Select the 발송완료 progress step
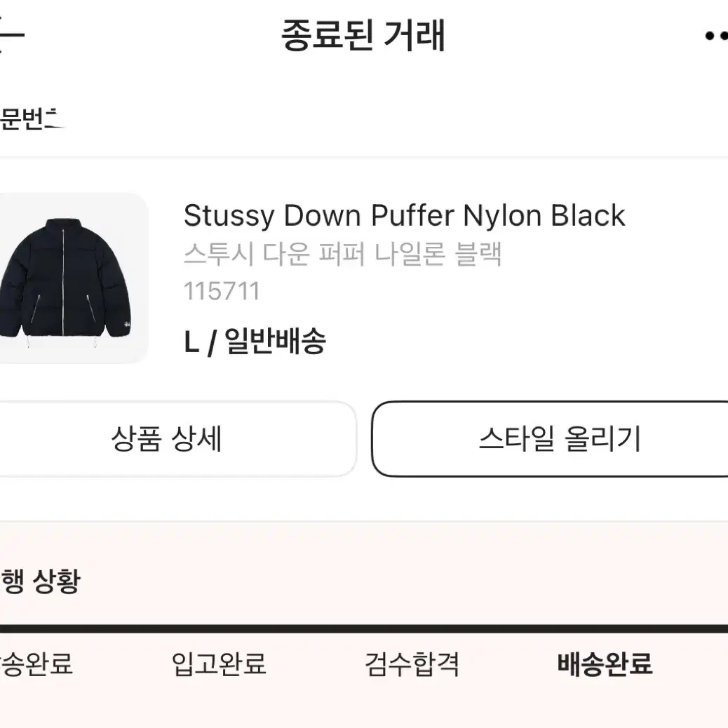 [36, 664]
